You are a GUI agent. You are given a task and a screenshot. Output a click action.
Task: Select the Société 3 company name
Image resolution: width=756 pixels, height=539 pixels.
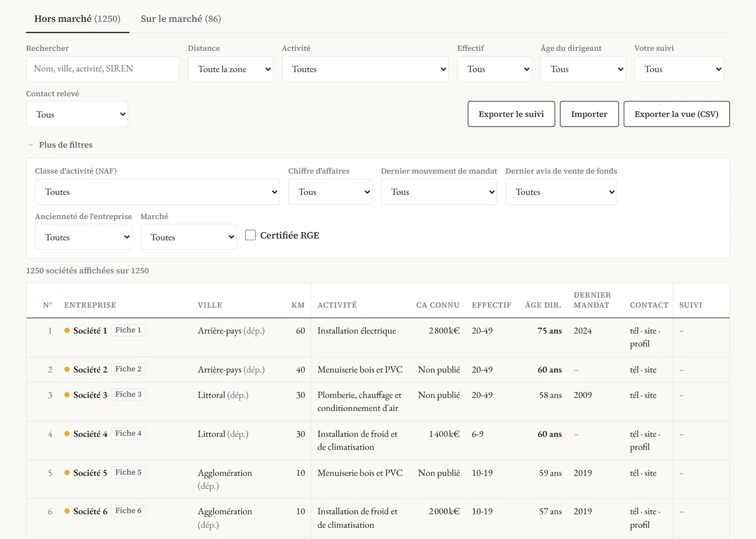pos(90,395)
